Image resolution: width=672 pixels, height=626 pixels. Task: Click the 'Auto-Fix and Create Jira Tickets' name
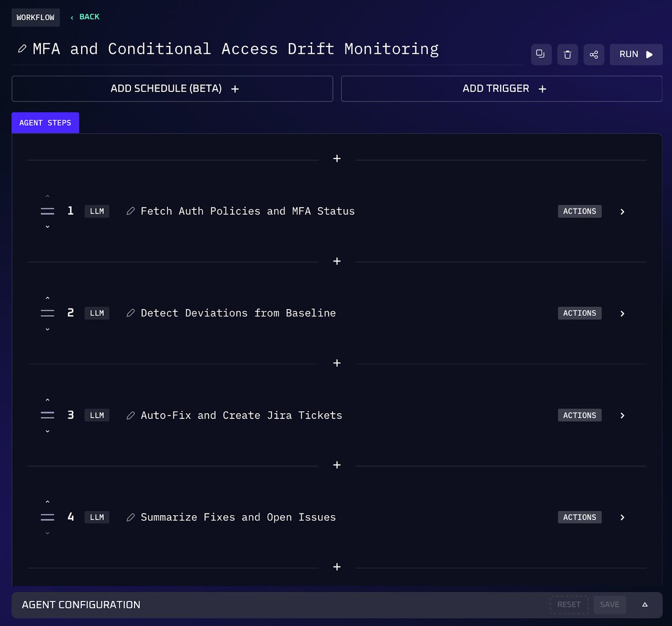click(x=241, y=415)
